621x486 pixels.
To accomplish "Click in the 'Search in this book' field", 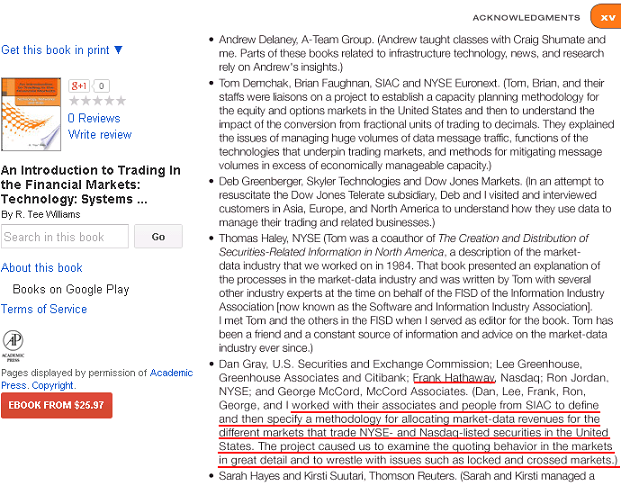I will pyautogui.click(x=65, y=236).
